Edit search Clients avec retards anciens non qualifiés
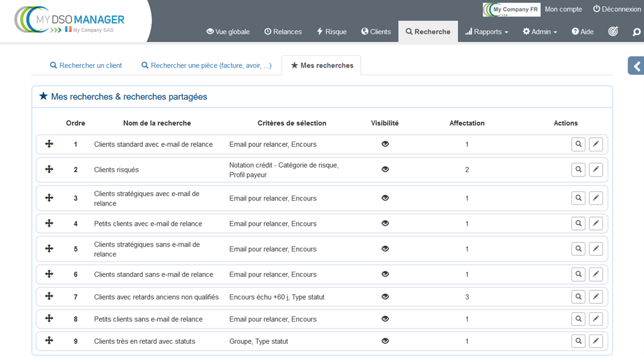Image resolution: width=644 pixels, height=358 pixels. (595, 297)
